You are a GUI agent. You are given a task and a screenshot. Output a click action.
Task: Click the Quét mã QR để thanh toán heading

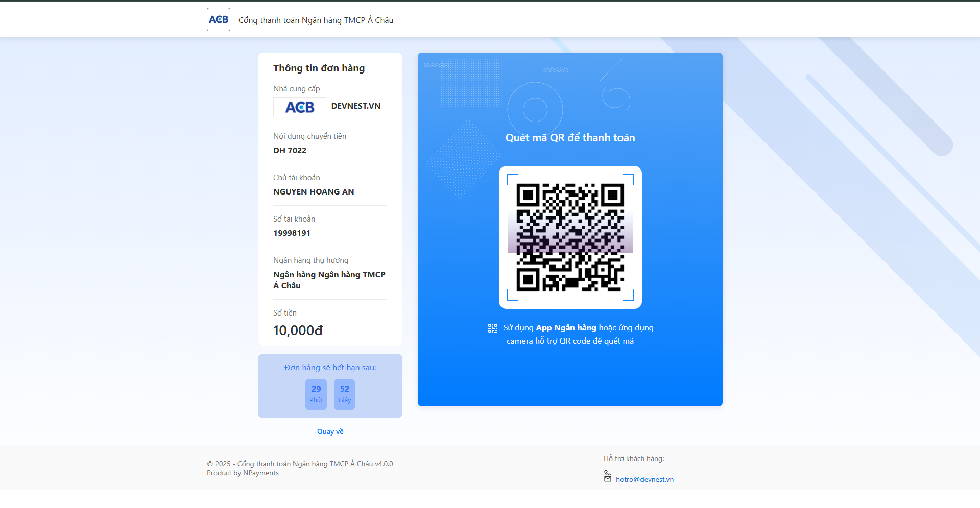(570, 138)
